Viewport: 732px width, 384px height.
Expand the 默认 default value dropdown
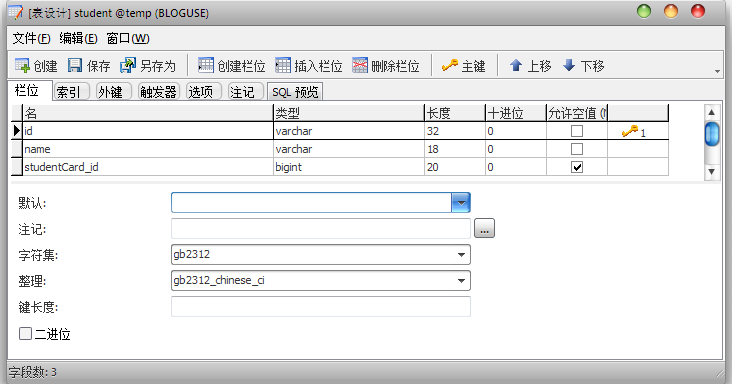461,203
